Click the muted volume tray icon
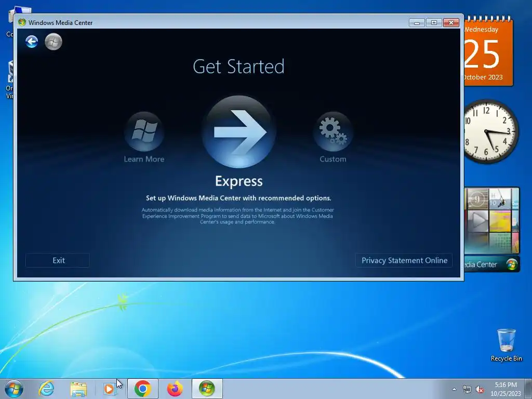Viewport: 532px width, 399px height. [x=480, y=390]
